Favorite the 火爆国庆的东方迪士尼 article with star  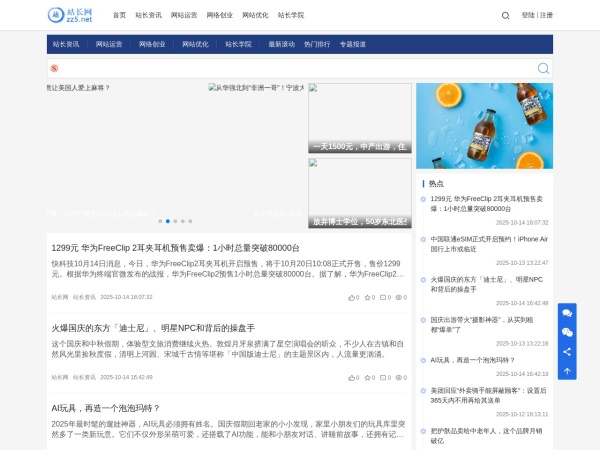tap(368, 377)
